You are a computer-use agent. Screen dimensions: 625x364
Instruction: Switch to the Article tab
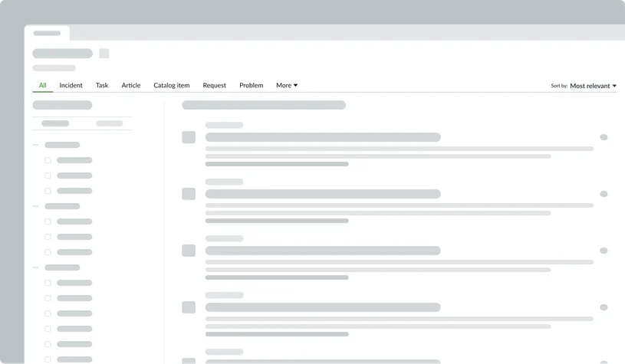131,85
